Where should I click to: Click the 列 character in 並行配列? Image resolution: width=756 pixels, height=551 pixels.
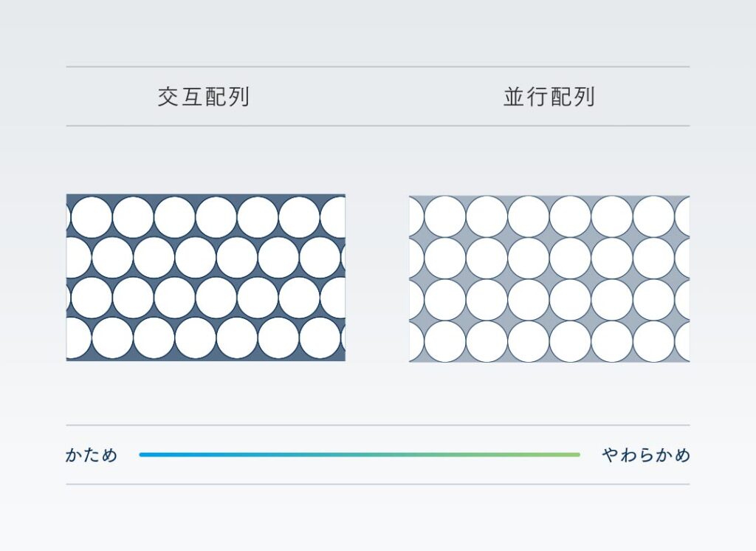(584, 97)
